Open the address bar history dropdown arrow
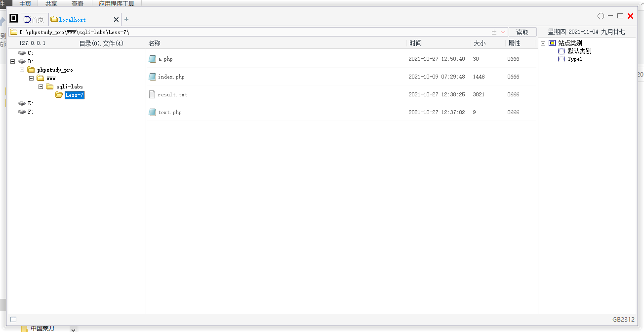Screen dimensions: 644x332 503,32
